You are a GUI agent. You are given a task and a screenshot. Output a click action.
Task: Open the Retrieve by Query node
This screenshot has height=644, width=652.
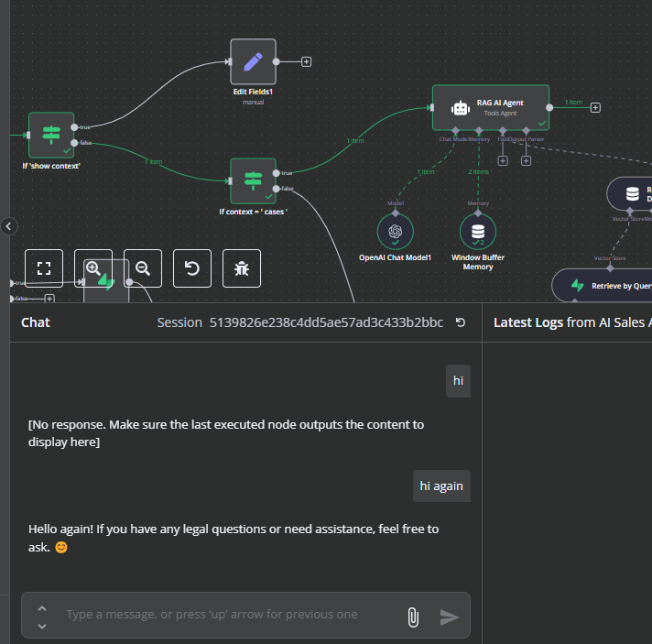pyautogui.click(x=603, y=286)
